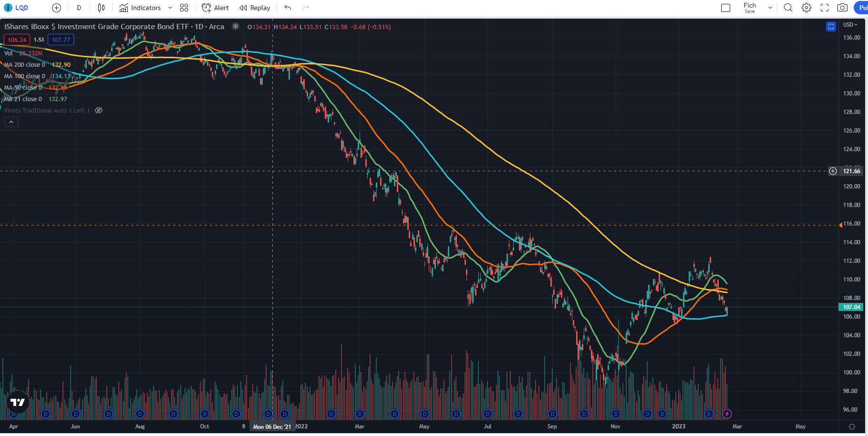Open the TradingView logo link
The height and width of the screenshot is (436, 868).
coord(18,403)
